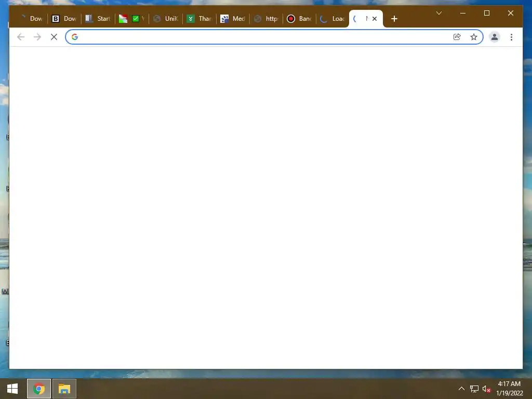Bookmark this tab with star icon
The width and height of the screenshot is (532, 399).
474,37
